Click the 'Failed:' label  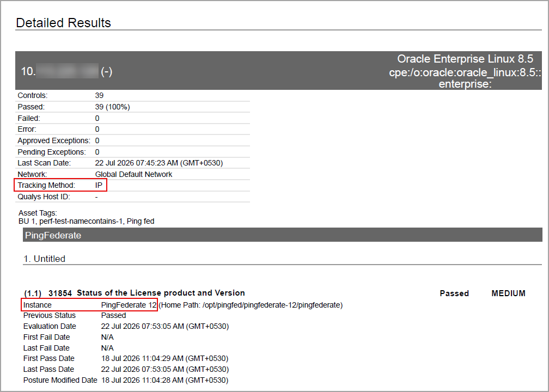click(x=29, y=118)
